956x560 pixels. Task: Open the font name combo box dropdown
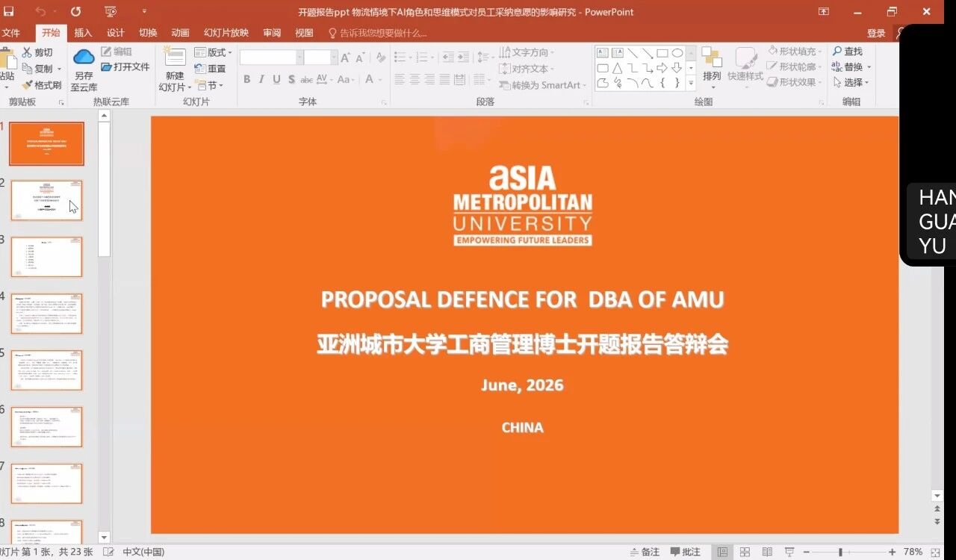300,57
